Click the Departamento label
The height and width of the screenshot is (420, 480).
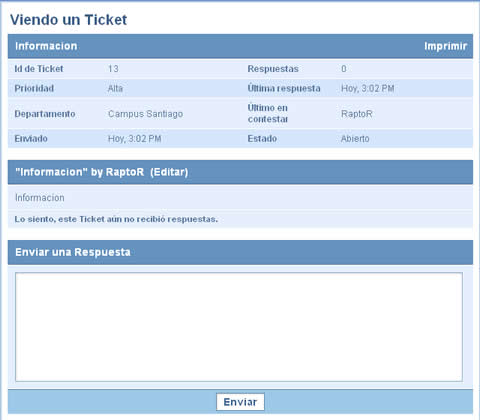point(45,114)
